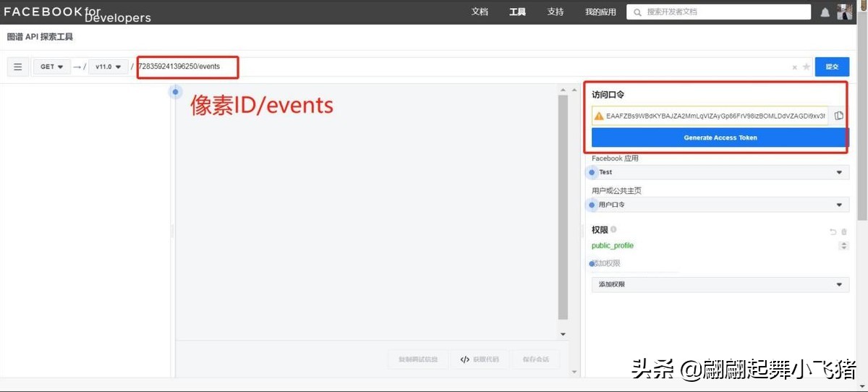Open the 添加权限 dropdown

coord(720,284)
